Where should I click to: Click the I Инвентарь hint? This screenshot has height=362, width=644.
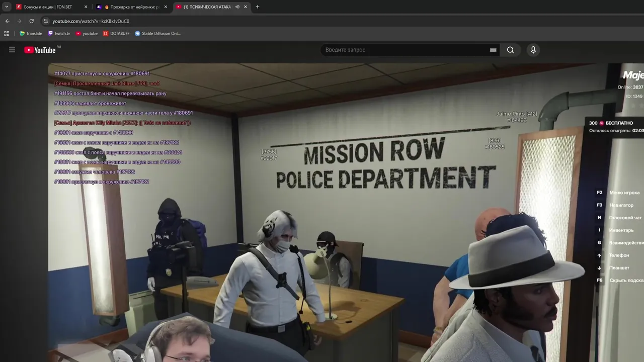(615, 230)
